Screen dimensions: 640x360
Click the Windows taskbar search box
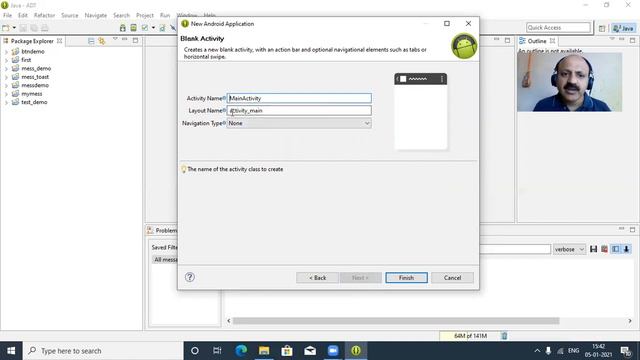(103, 351)
